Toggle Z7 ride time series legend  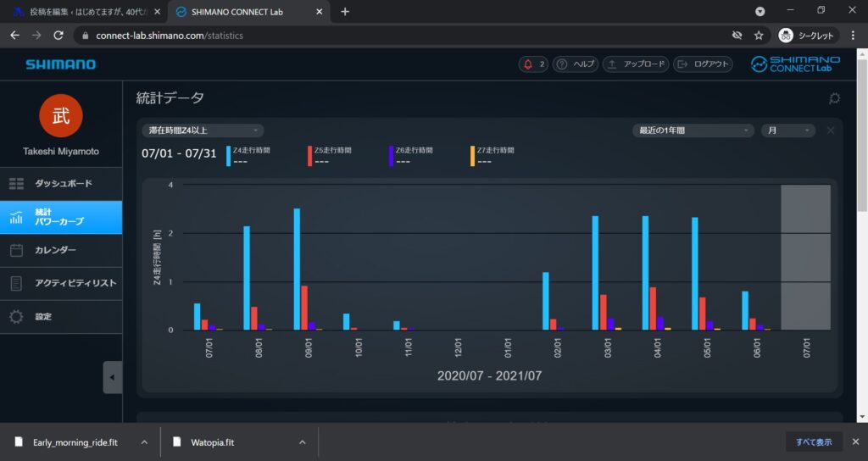click(495, 150)
